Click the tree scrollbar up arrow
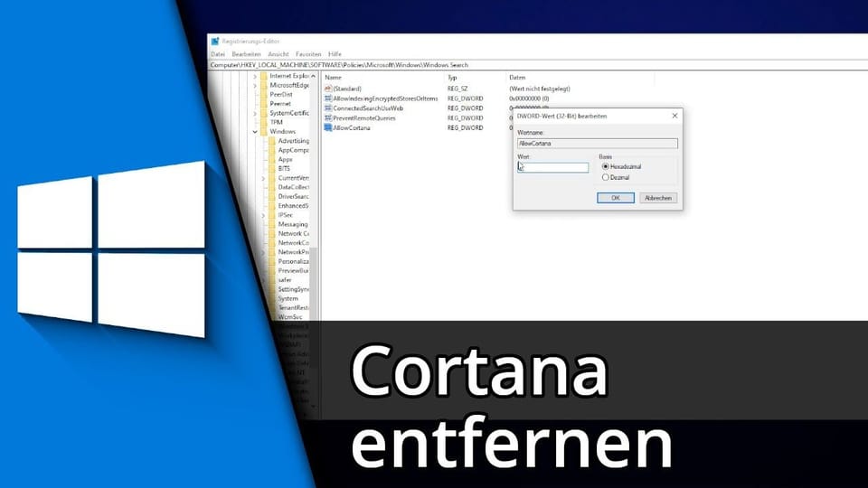Viewport: 868px width, 488px height. click(x=314, y=76)
